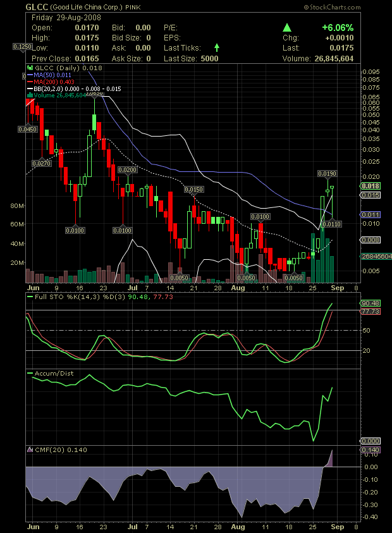Click the Chg value +0.0010
This screenshot has height=533, width=392.
tap(340, 38)
